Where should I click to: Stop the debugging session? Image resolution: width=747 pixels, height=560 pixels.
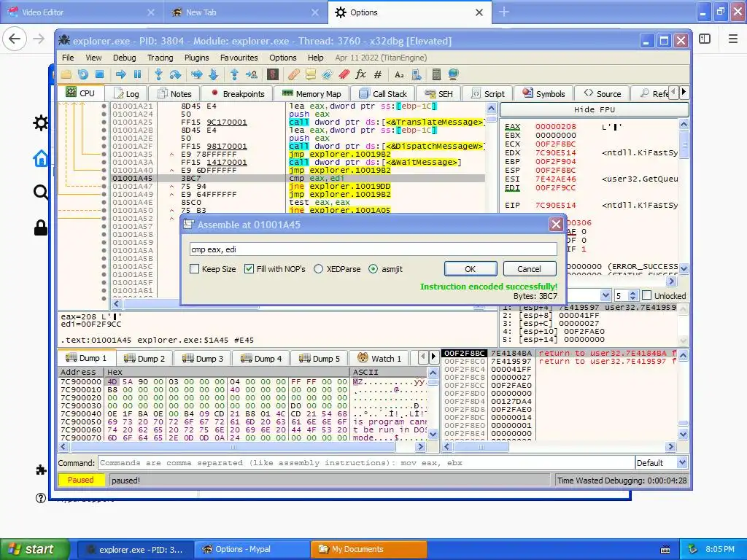99,74
